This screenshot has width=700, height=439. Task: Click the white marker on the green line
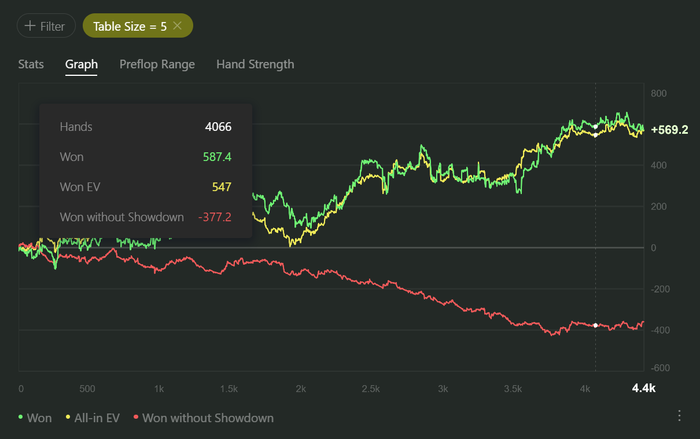pos(595,127)
